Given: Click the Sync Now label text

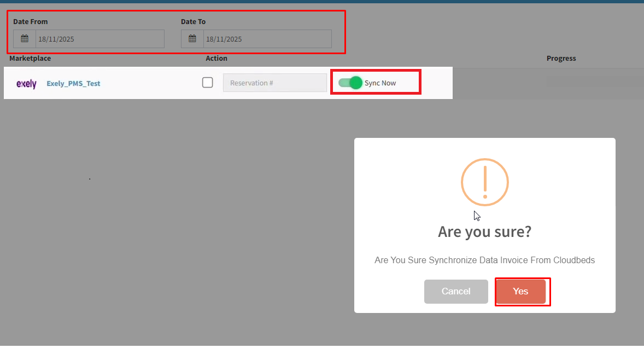Looking at the screenshot, I should point(380,83).
